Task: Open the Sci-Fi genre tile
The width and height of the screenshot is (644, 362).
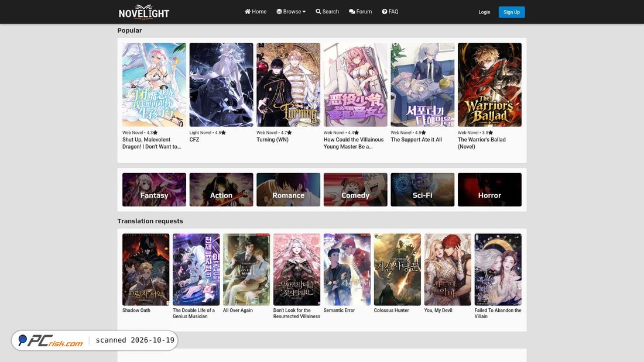Action: [x=422, y=189]
